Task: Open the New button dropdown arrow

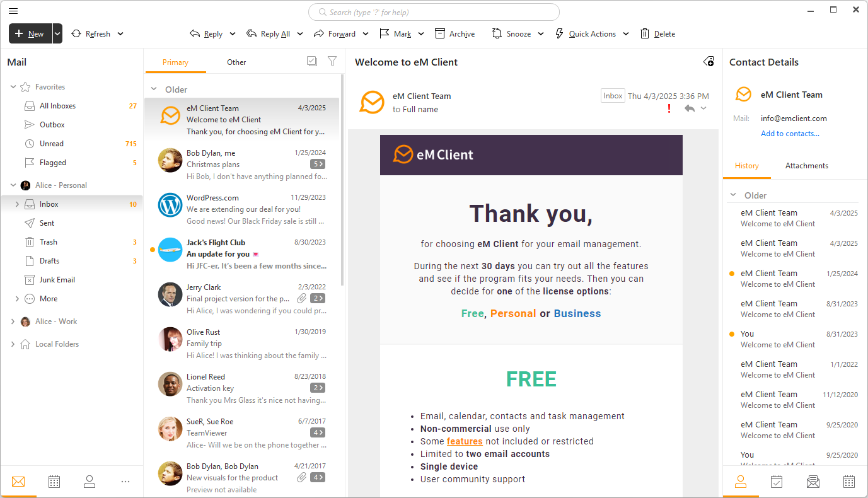Action: [x=57, y=34]
